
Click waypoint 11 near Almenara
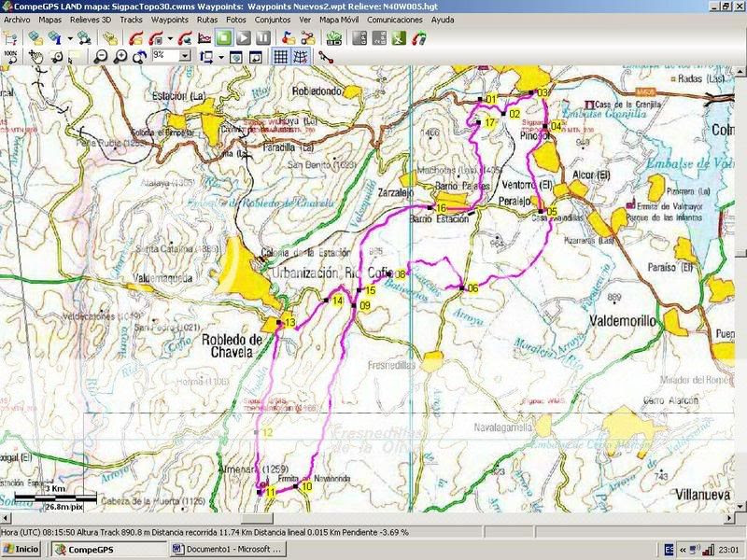point(260,492)
